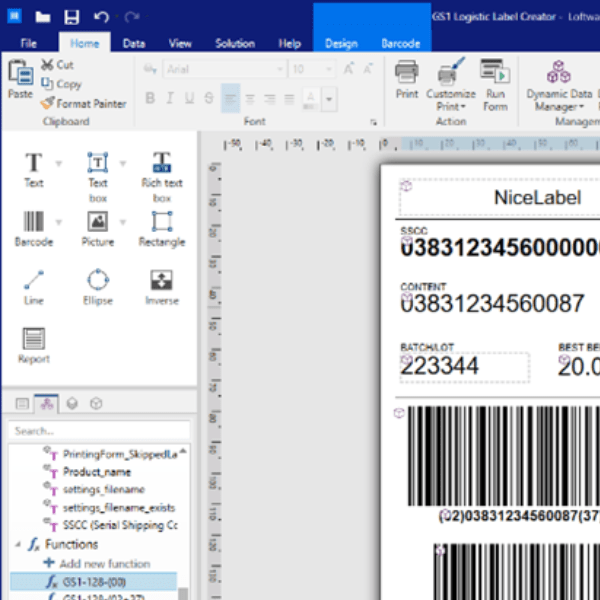This screenshot has width=600, height=600.
Task: Toggle underline text formatting
Action: point(189,98)
